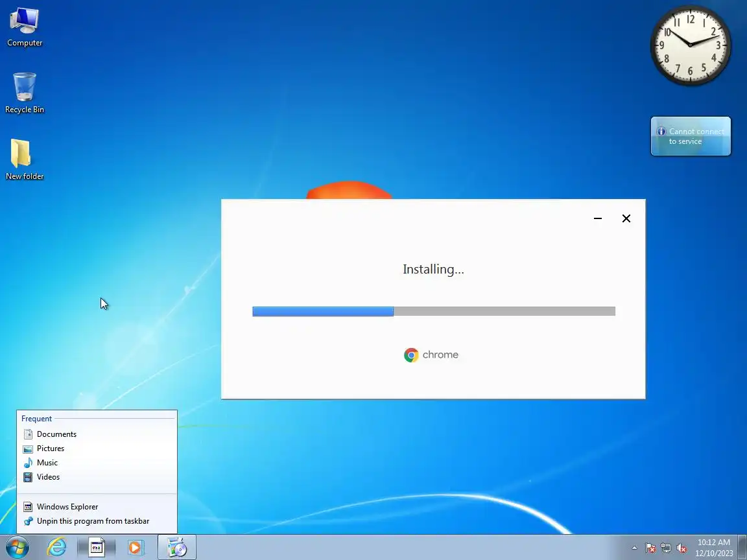This screenshot has width=747, height=560.
Task: Open the pinned Windows Explorer taskbar button
Action: [96, 547]
